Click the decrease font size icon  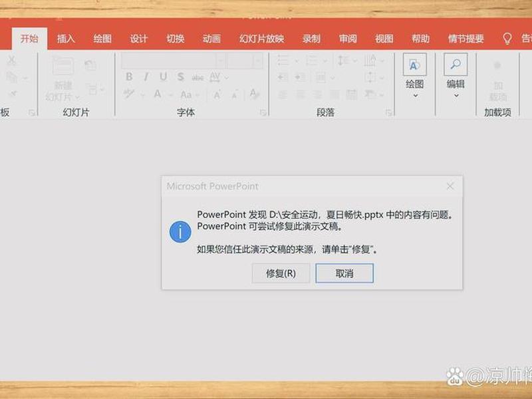(235, 94)
